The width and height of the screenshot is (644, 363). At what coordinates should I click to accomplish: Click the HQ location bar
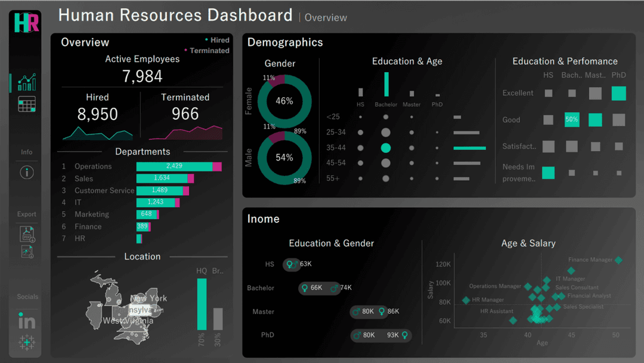click(202, 304)
